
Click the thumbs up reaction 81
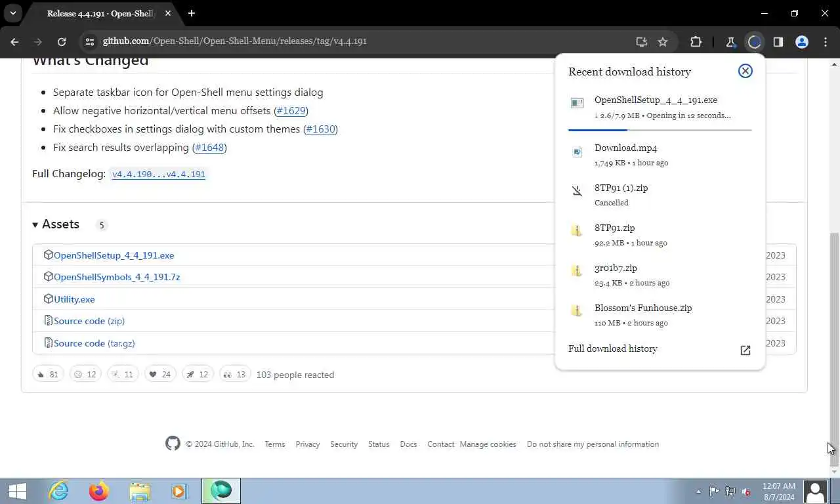(x=48, y=375)
